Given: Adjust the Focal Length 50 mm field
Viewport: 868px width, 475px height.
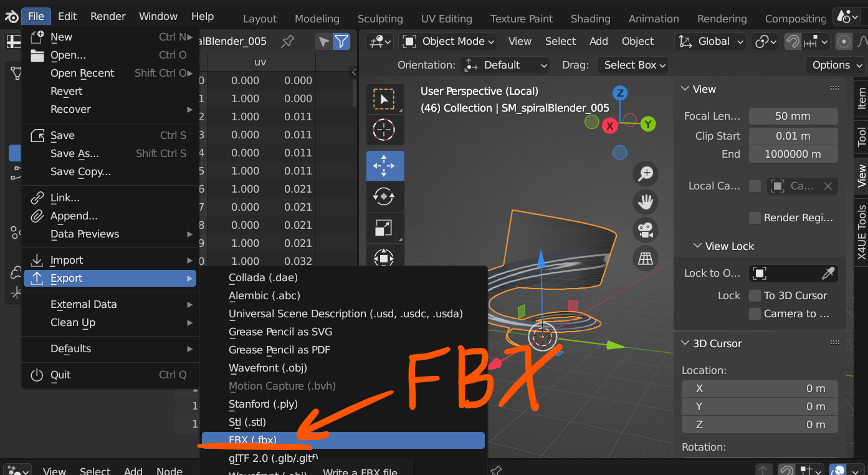Looking at the screenshot, I should (793, 116).
